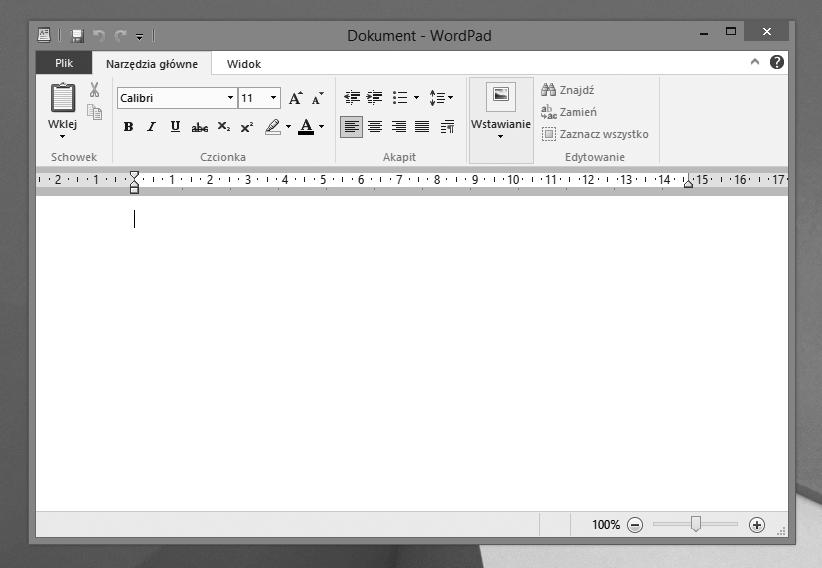This screenshot has height=568, width=822.
Task: Click the insert picture icon above Wstawianie
Action: point(501,96)
